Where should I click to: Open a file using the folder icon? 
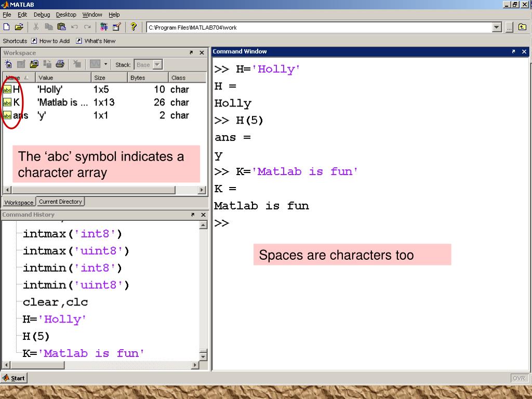pos(19,27)
